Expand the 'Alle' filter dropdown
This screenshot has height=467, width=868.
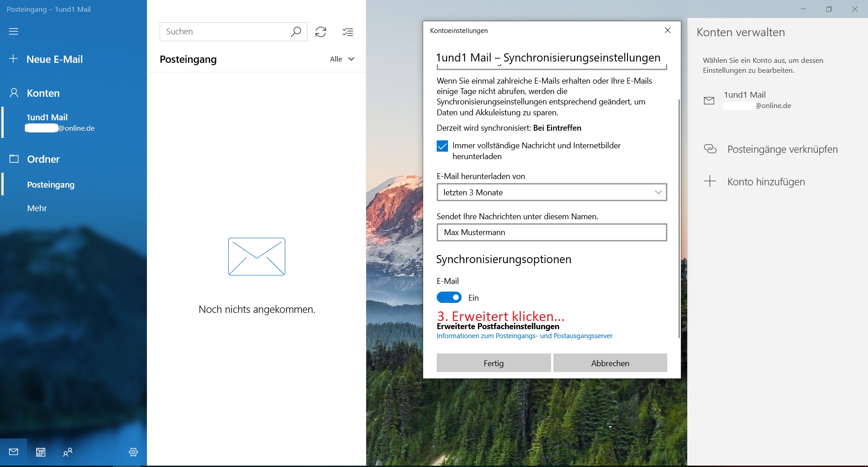pyautogui.click(x=342, y=59)
